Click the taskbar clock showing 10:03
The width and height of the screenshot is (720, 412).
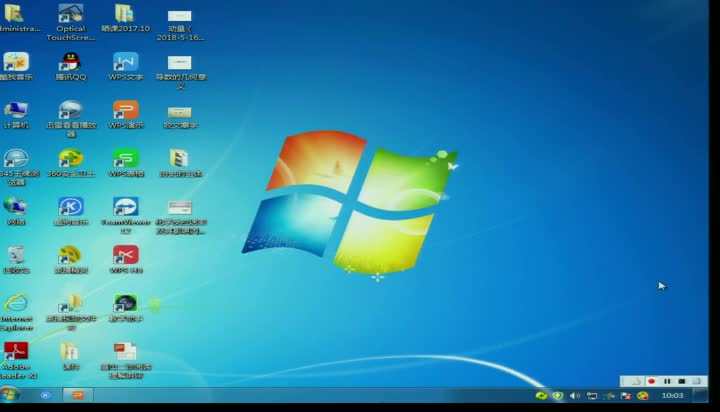tap(672, 395)
